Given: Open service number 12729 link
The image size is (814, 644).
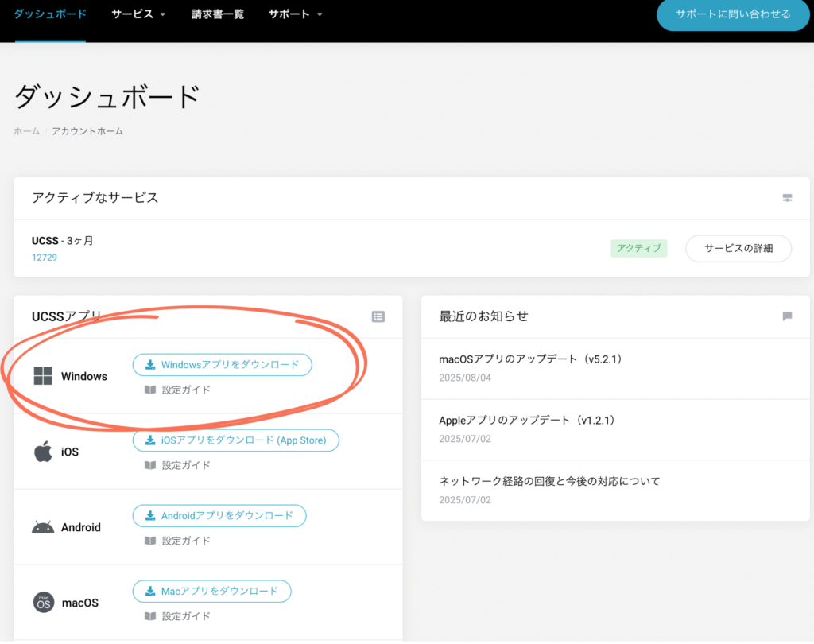Looking at the screenshot, I should click(45, 258).
